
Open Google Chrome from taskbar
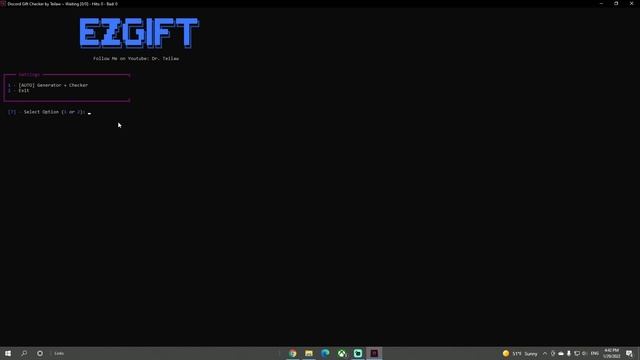(293, 353)
